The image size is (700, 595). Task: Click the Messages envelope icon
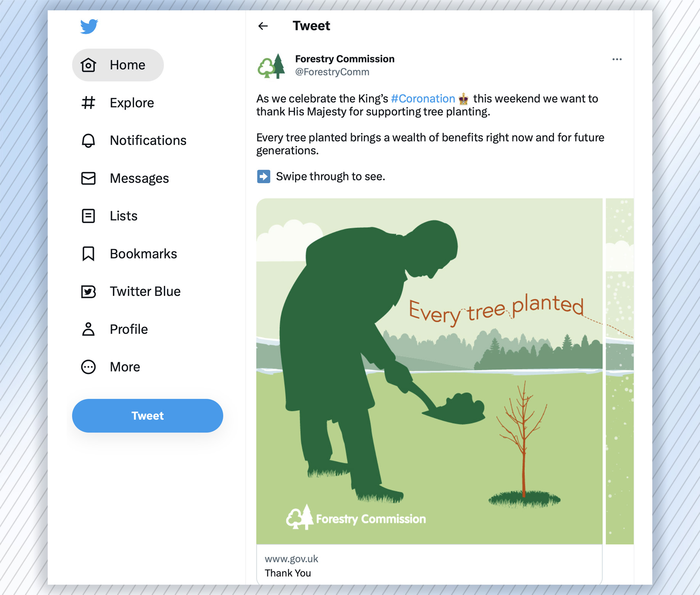[88, 178]
